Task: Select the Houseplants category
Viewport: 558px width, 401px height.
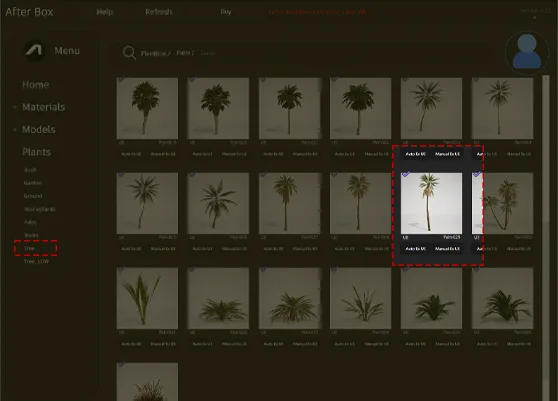Action: tap(40, 209)
